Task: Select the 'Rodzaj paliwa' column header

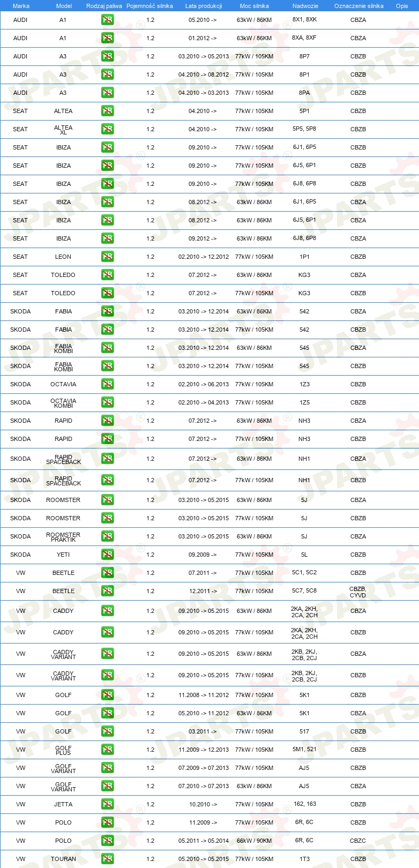Action: click(x=104, y=6)
